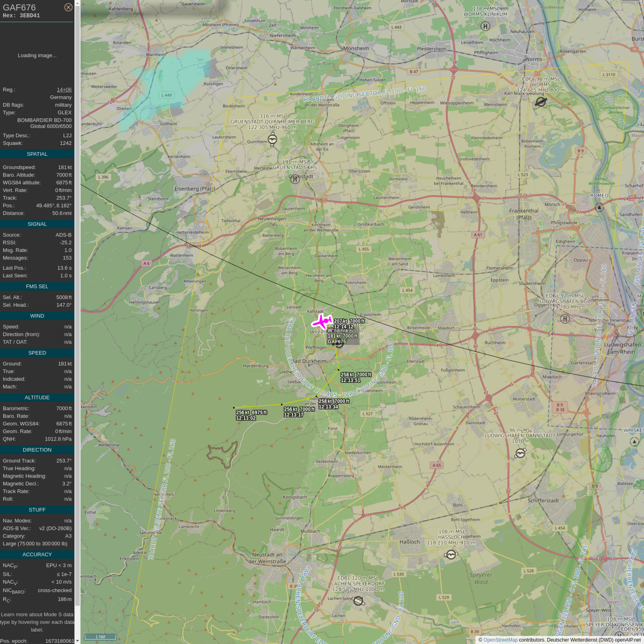
Task: Open the OpenStreetMap attribution link
Action: pos(500,640)
